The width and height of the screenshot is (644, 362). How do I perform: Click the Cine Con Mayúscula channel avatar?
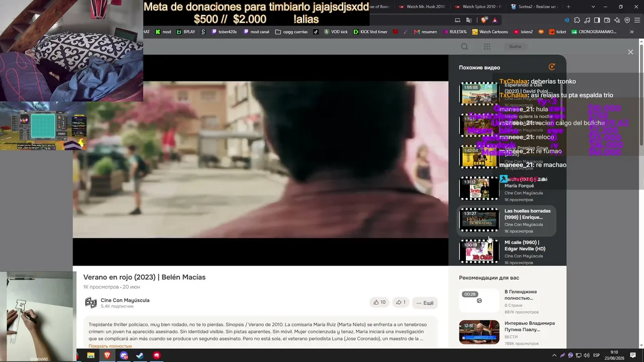click(x=91, y=303)
